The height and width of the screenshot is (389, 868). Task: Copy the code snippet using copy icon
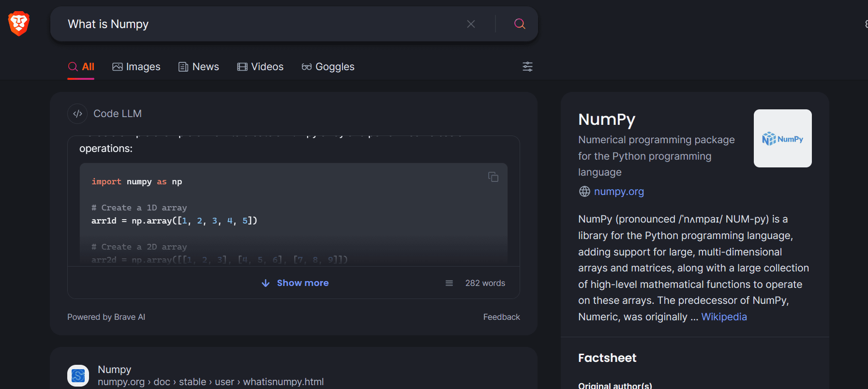click(x=493, y=177)
